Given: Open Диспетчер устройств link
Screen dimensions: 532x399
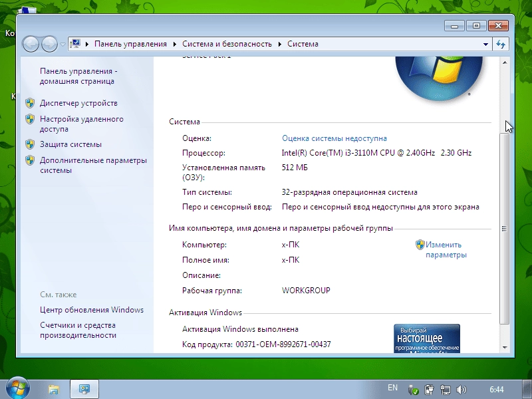Looking at the screenshot, I should coord(78,103).
